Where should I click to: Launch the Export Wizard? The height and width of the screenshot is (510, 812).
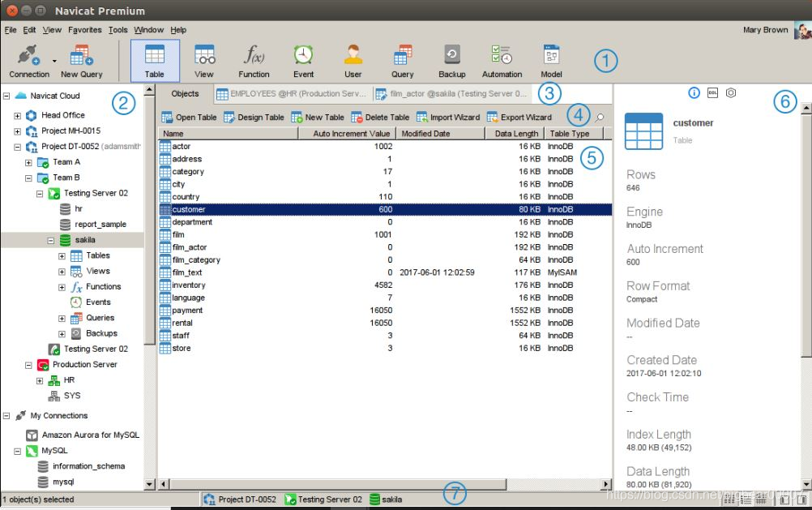[x=519, y=118]
